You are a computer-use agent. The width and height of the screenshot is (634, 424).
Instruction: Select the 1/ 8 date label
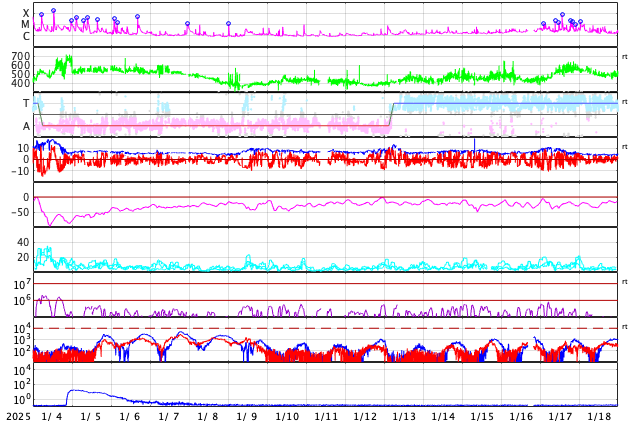(208, 416)
